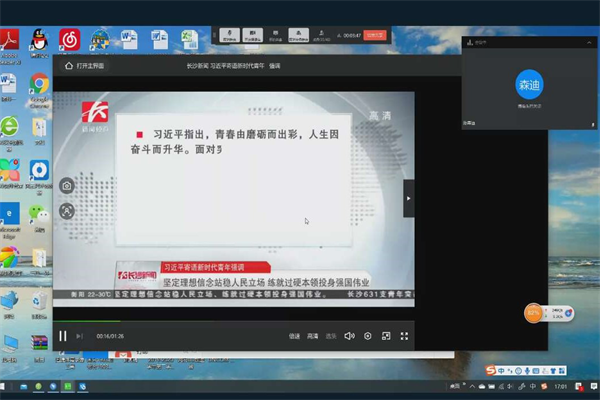This screenshot has height=400, width=600.
Task: Click the third meeting toolbar button
Action: point(276,35)
